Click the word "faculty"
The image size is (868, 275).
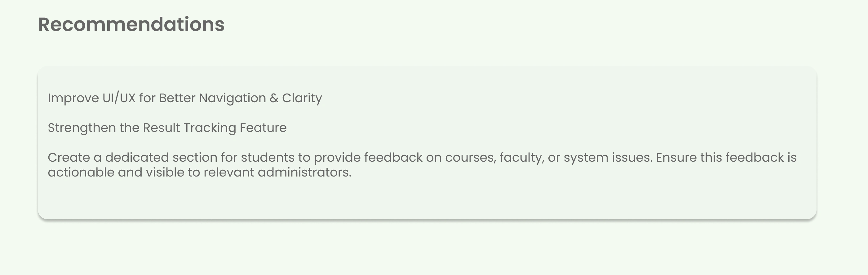tap(521, 158)
